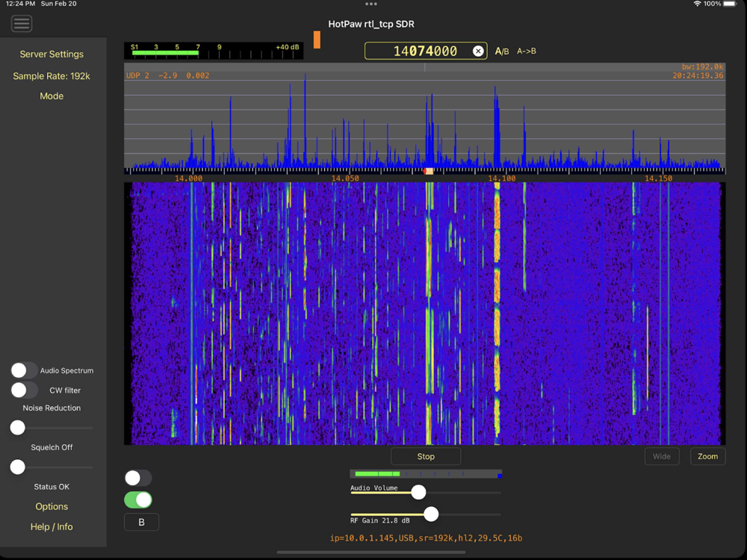Clear the frequency field with X icon
747x560 pixels.
click(x=478, y=51)
